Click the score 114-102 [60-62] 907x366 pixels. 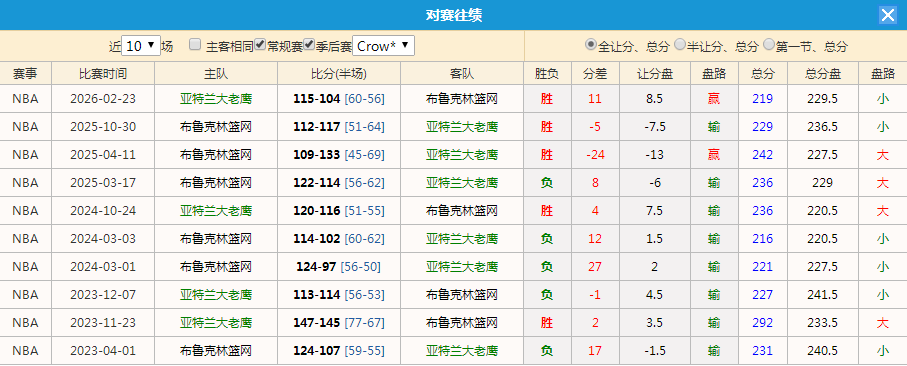click(x=339, y=239)
